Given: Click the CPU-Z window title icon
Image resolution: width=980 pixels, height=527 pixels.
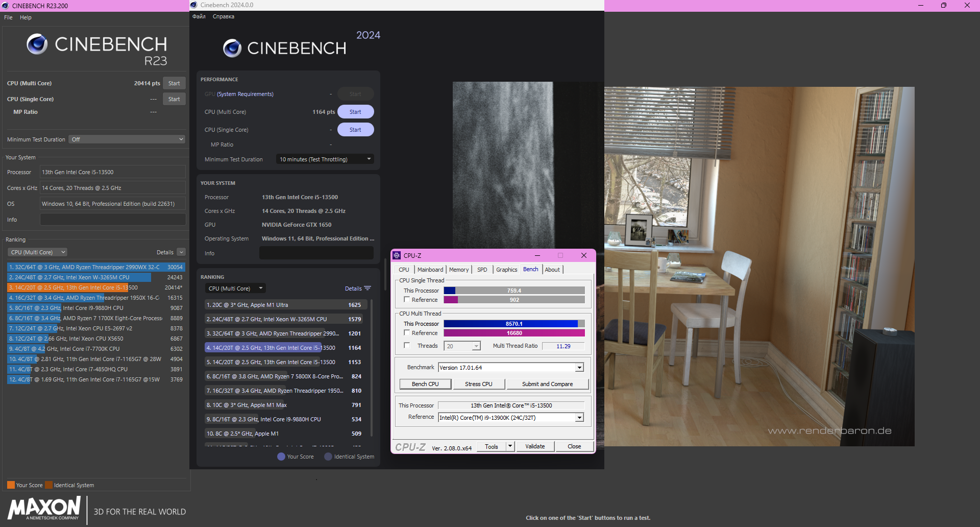Looking at the screenshot, I should pos(397,255).
